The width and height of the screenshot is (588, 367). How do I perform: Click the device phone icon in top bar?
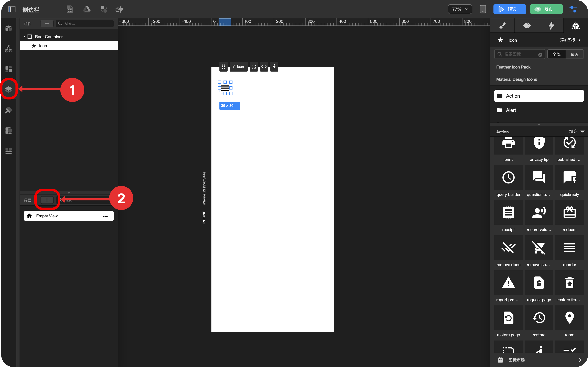coord(482,9)
